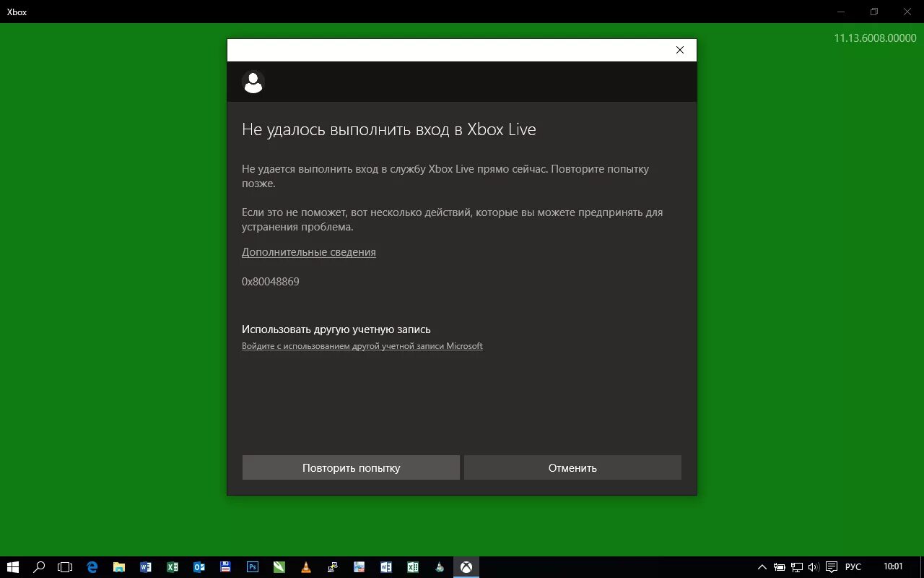Launch Outlook from the taskbar

pyautogui.click(x=199, y=567)
